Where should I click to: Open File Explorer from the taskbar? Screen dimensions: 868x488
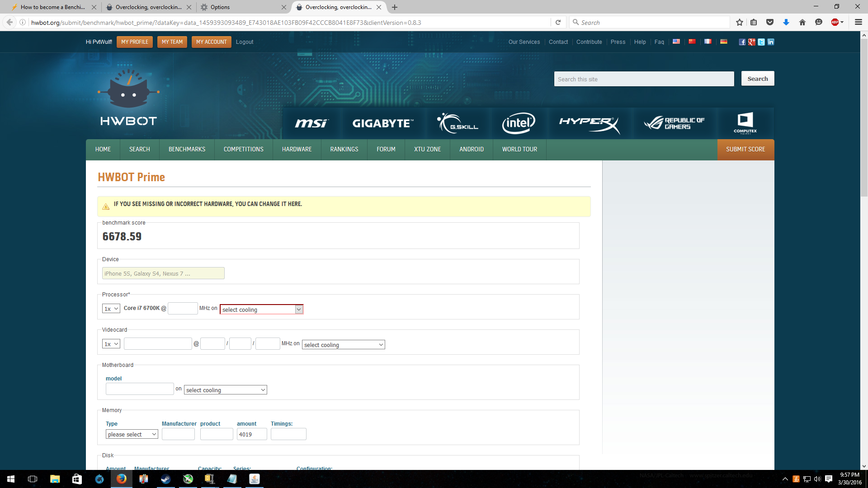[55, 479]
